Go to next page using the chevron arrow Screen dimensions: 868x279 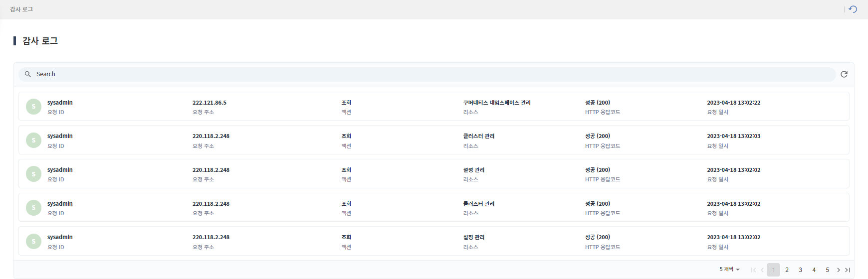(839, 270)
